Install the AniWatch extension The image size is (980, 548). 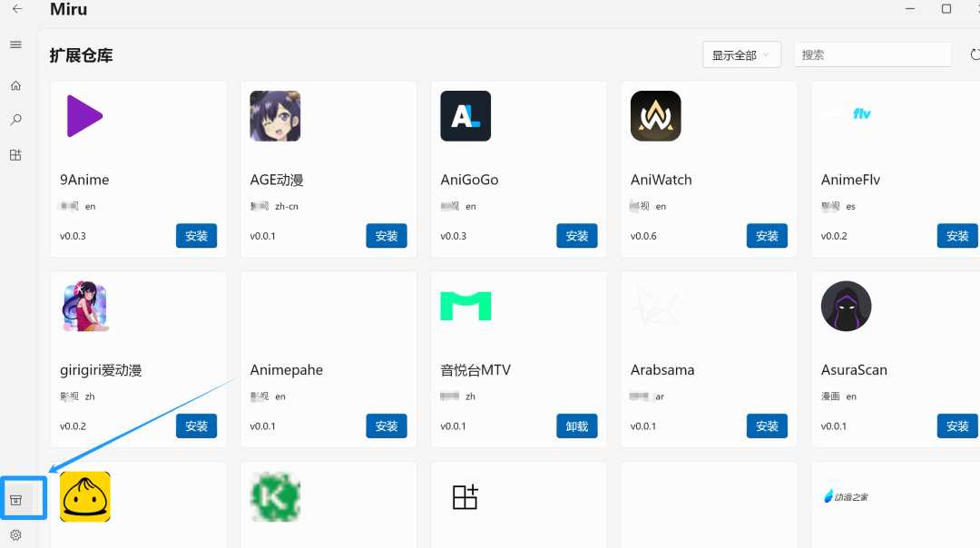coord(767,236)
